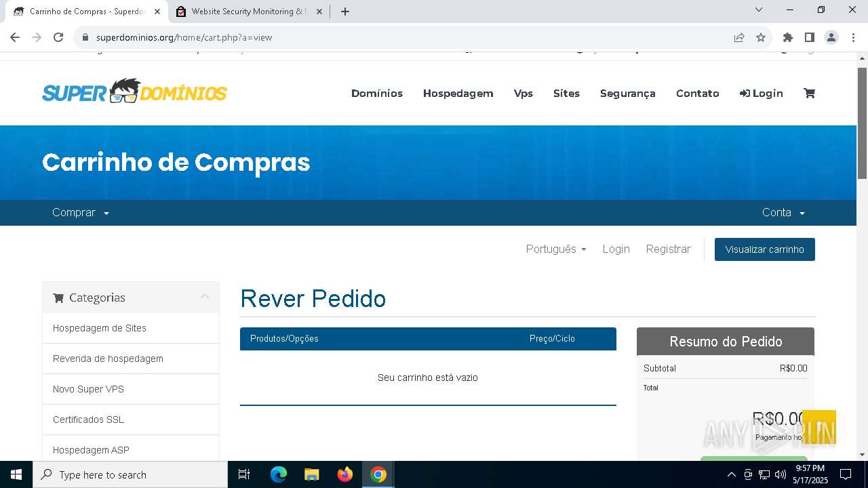Click the volume speaker tray icon

click(x=781, y=474)
